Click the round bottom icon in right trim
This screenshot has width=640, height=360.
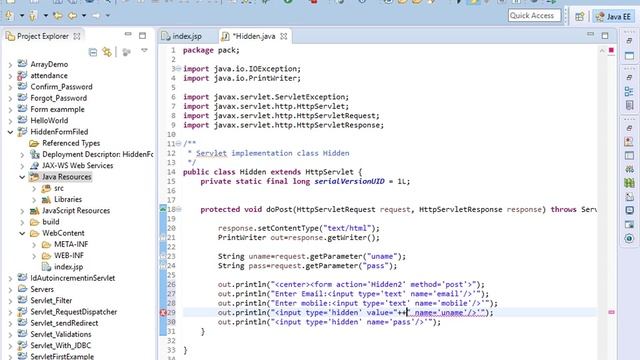pyautogui.click(x=629, y=238)
